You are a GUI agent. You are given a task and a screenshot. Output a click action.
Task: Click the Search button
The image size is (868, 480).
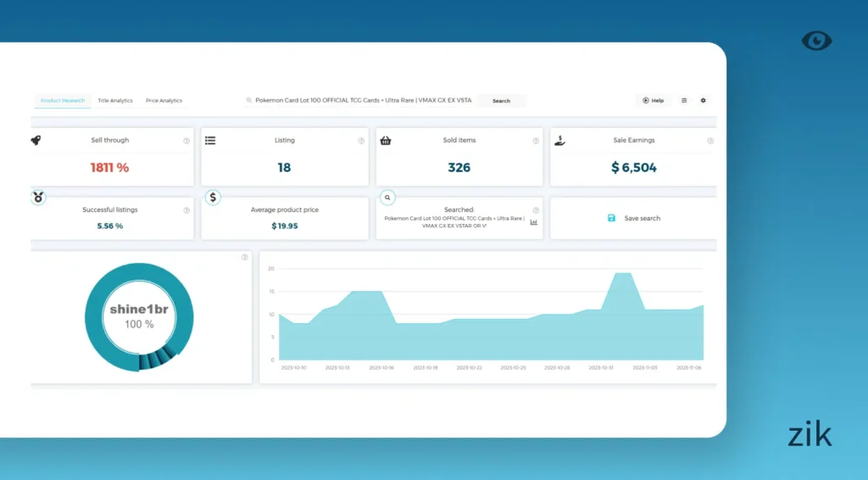(501, 101)
